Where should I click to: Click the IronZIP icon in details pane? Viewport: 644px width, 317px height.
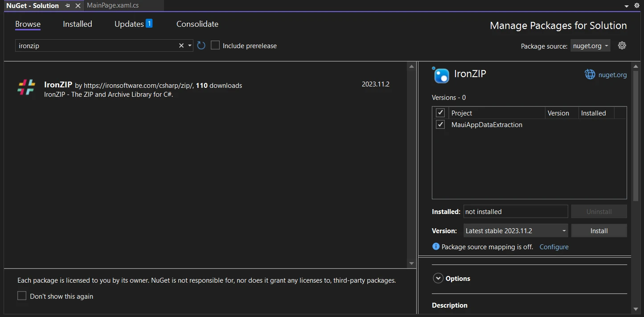[441, 75]
